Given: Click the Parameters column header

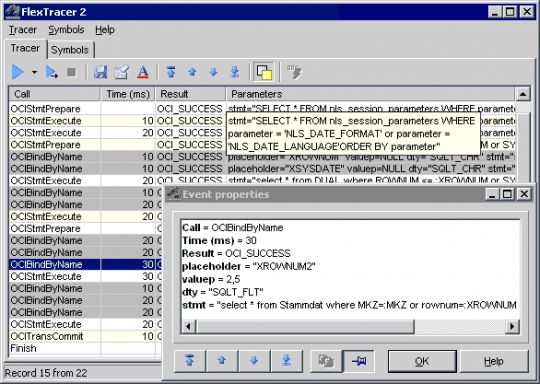Looking at the screenshot, I should coord(370,94).
